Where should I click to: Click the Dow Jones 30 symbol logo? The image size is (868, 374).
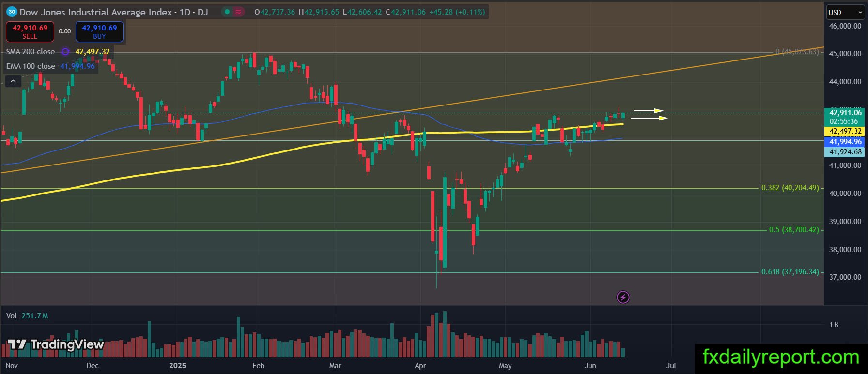(12, 12)
